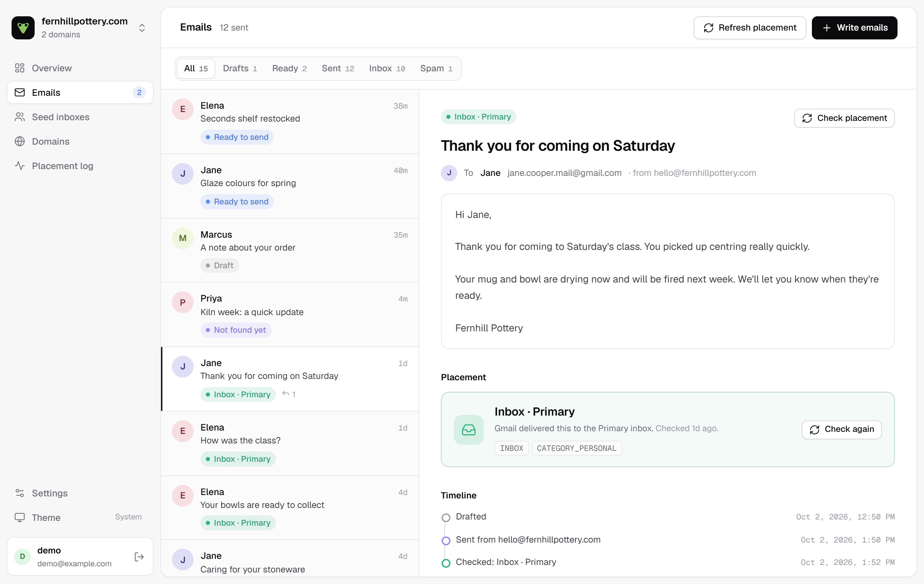Filter emails by Spam tab
924x584 pixels.
pyautogui.click(x=436, y=68)
